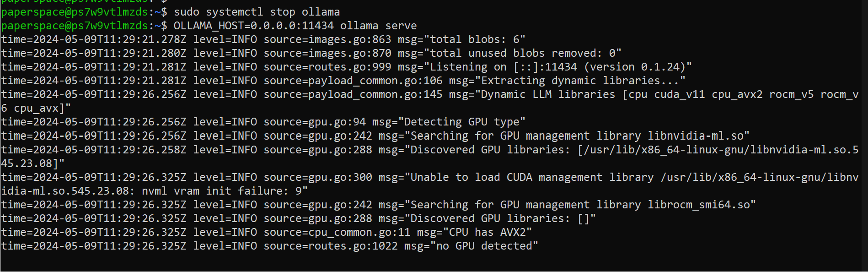Click the "Detecting GPU type" message

point(461,122)
